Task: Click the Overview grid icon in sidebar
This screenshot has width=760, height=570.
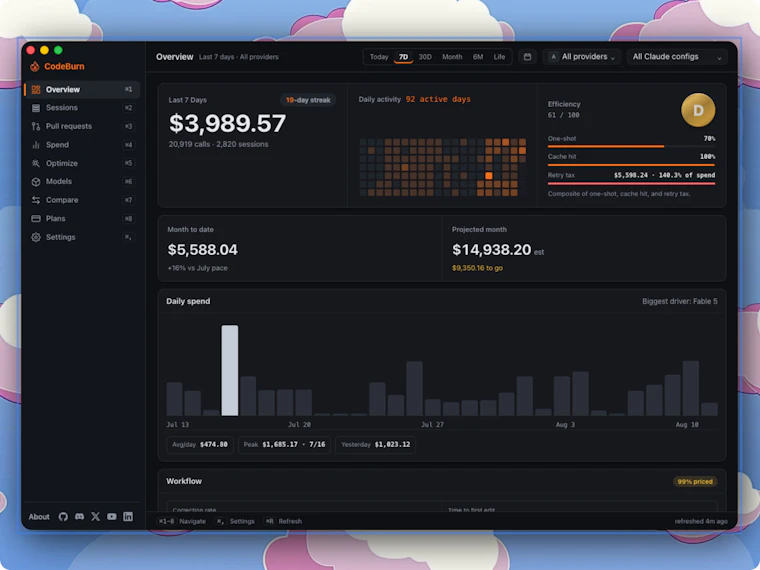Action: click(x=36, y=90)
